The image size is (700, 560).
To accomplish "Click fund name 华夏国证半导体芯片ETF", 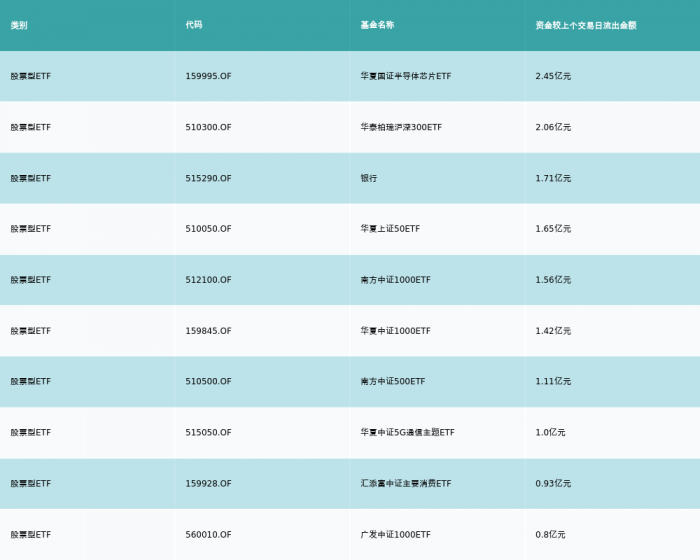I will point(406,76).
